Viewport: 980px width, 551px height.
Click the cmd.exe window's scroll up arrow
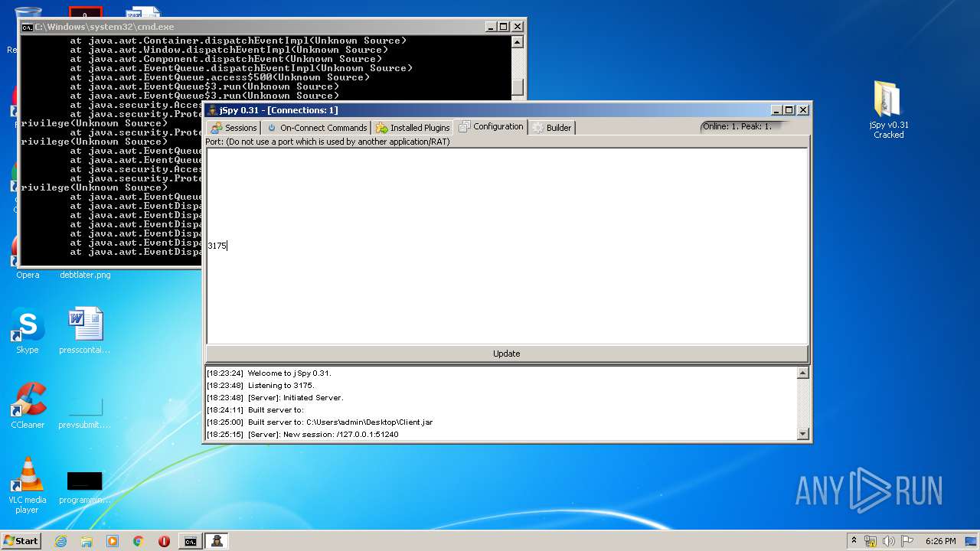(x=518, y=42)
